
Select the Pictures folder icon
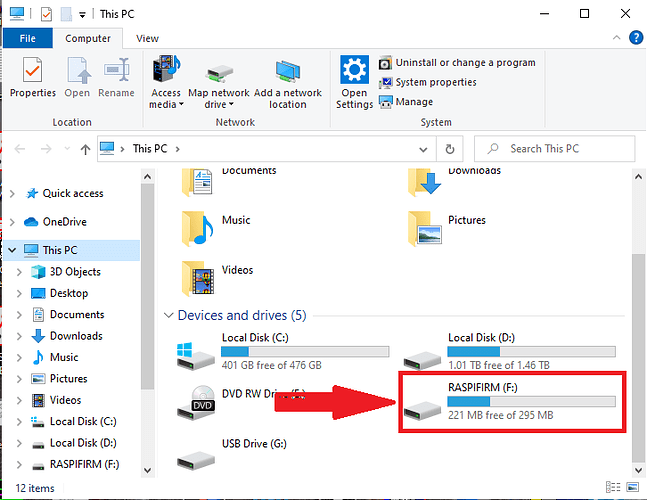[x=425, y=229]
